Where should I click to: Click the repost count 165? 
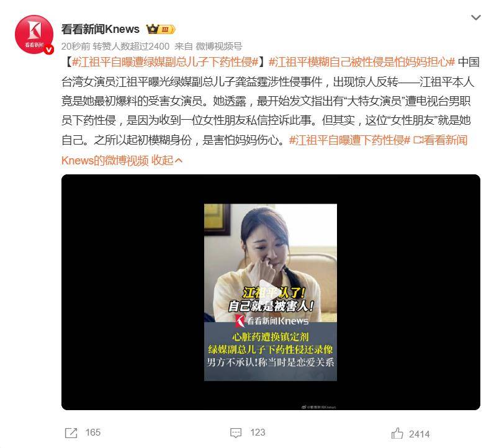[x=93, y=432]
